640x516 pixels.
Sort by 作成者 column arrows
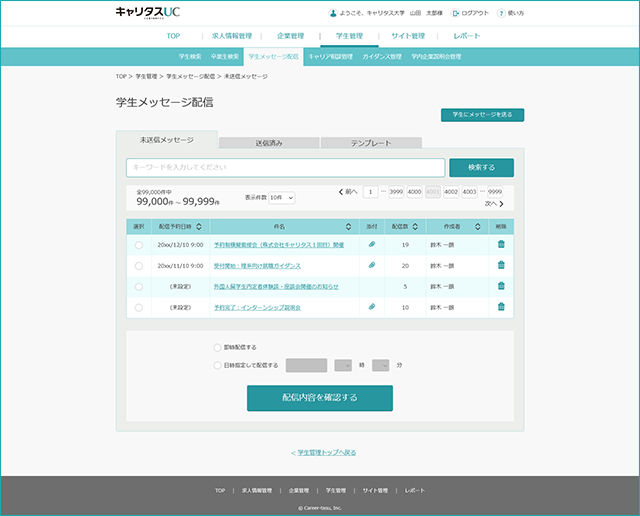point(478,227)
